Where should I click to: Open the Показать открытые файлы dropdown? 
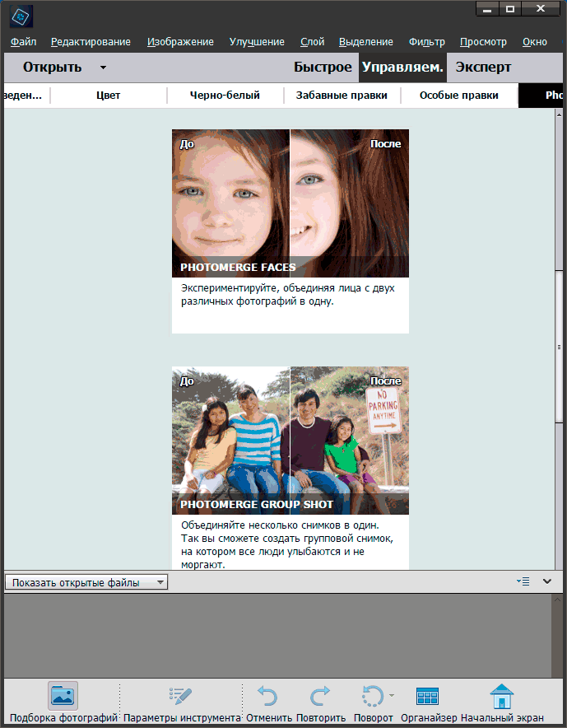point(86,582)
